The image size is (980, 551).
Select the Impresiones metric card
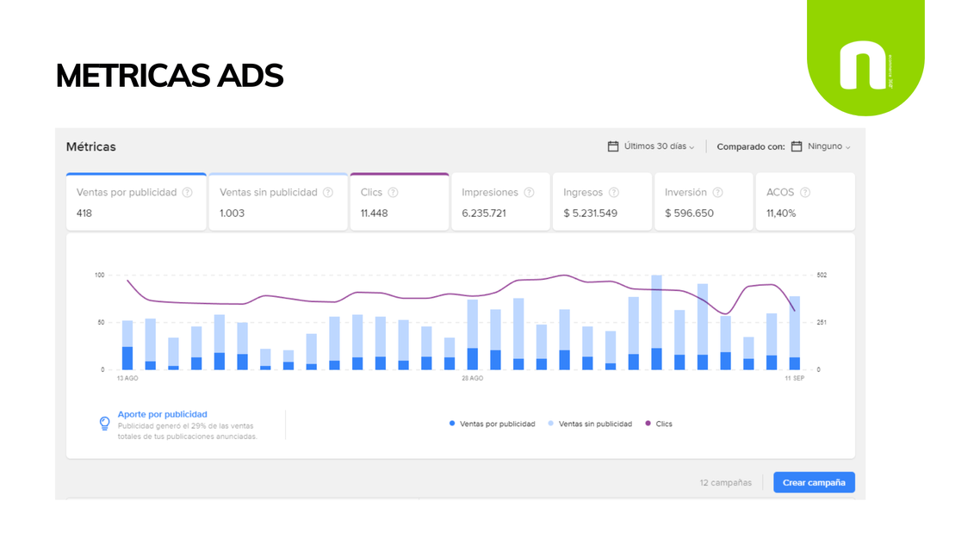pos(500,201)
